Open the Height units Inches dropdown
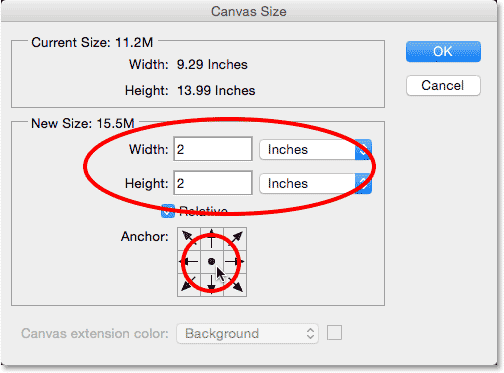This screenshot has height=373, width=504. pyautogui.click(x=315, y=183)
